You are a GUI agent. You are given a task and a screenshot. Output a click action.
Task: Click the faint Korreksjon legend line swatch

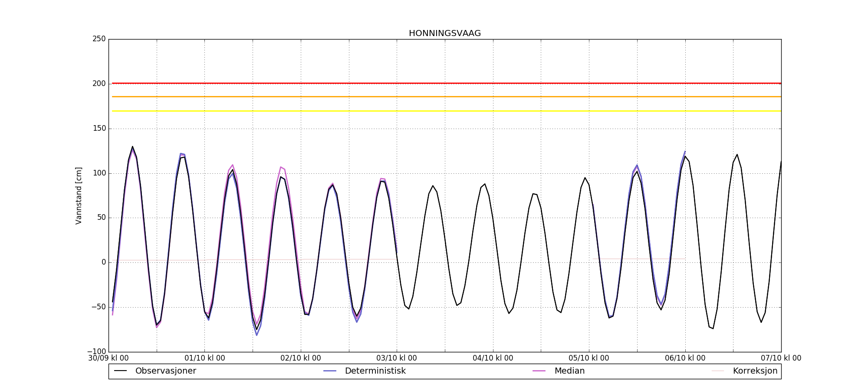click(x=718, y=371)
